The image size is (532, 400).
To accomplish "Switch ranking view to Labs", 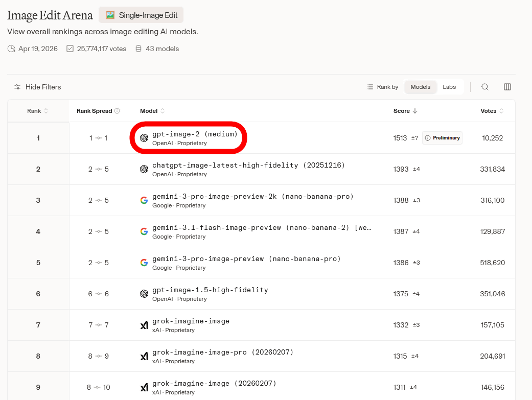I will coord(449,87).
